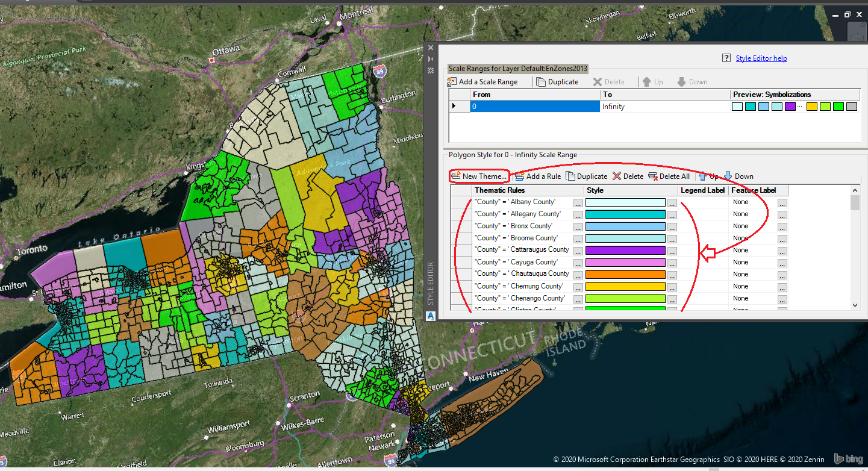Viewport: 868px width, 471px height.
Task: Click the gear icon on the panel edge
Action: (x=430, y=70)
